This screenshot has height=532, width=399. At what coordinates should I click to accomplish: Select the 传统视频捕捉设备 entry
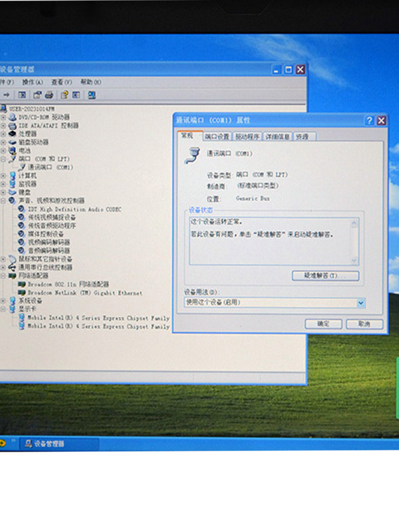tap(52, 218)
